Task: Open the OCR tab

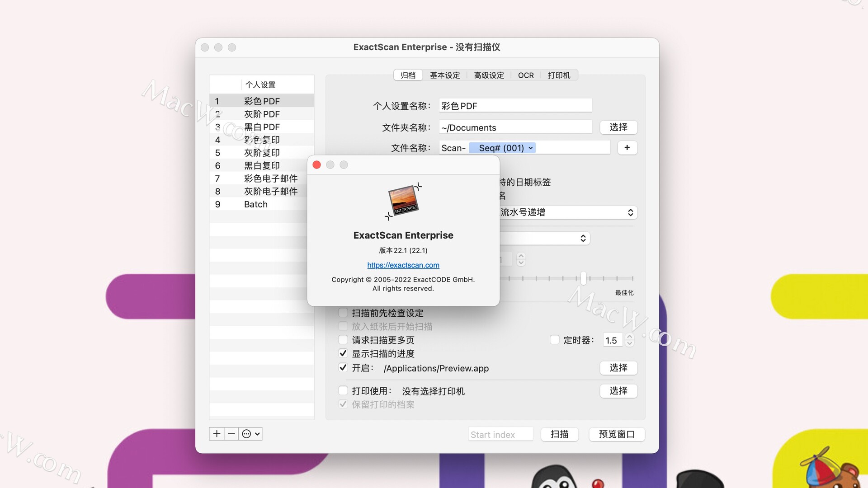Action: (x=526, y=75)
